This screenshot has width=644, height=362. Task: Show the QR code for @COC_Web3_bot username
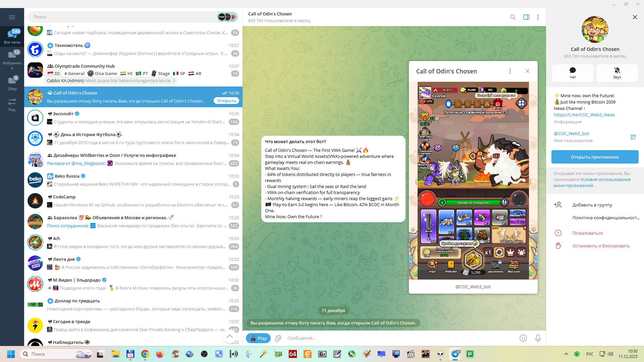pyautogui.click(x=633, y=137)
